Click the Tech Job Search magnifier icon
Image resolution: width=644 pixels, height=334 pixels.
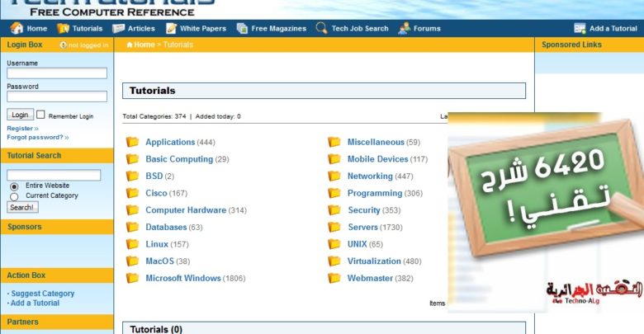point(322,28)
